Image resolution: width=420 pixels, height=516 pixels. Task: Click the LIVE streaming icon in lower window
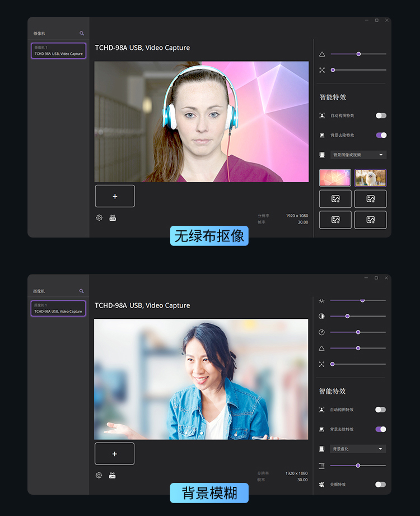112,476
